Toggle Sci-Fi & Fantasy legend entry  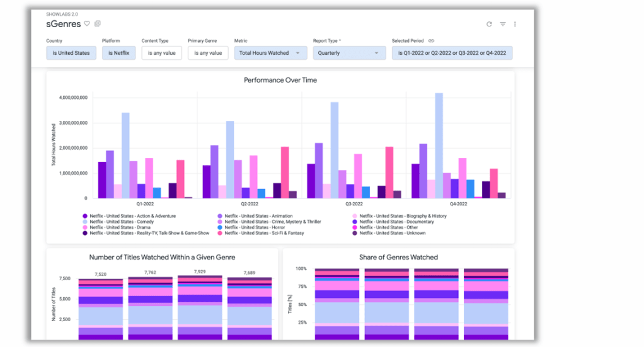(x=261, y=233)
